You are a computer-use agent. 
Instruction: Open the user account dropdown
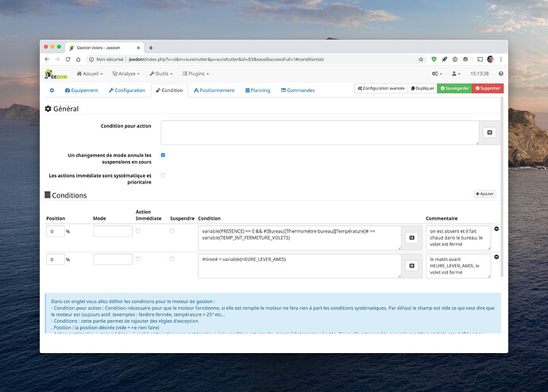click(456, 74)
